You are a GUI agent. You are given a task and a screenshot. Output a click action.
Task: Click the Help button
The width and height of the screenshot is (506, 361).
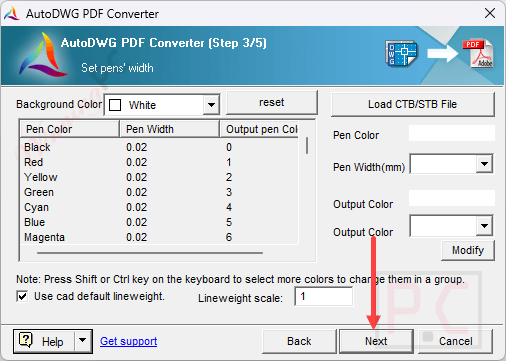(53, 341)
